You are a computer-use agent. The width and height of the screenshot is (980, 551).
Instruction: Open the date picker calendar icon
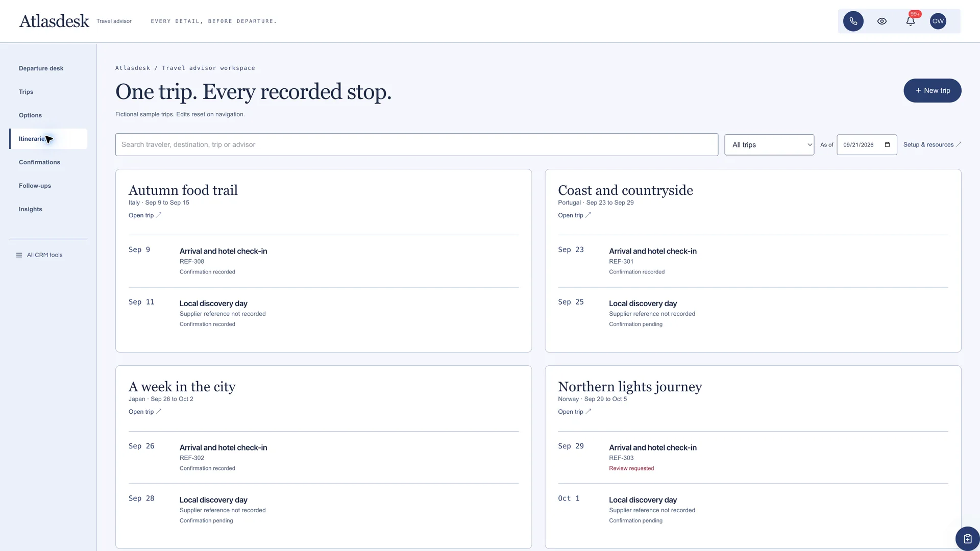click(887, 145)
